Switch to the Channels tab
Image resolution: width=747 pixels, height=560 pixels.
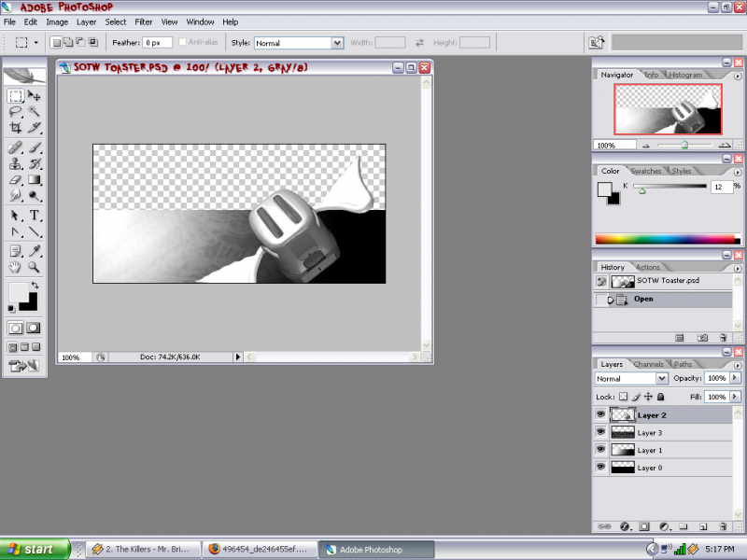tap(648, 364)
